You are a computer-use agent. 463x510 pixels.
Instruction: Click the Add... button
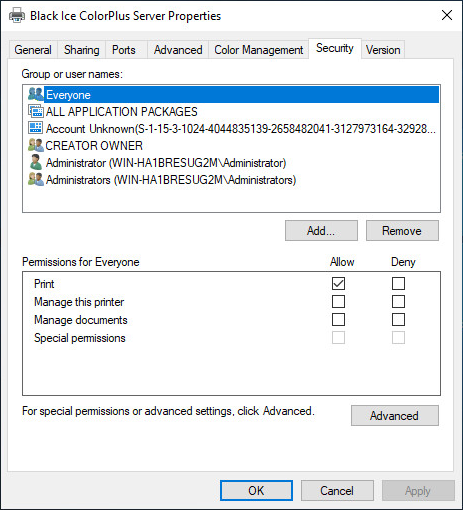(321, 231)
